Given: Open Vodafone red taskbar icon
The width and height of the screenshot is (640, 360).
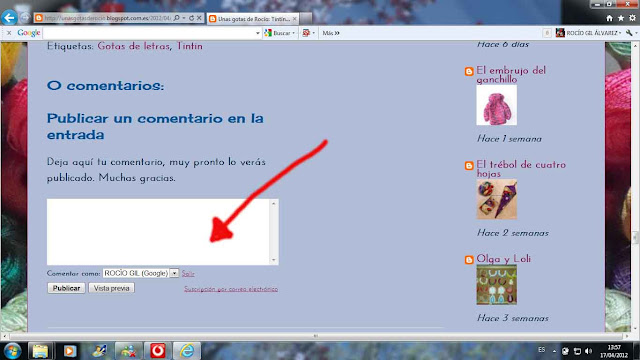Looking at the screenshot, I should (x=158, y=351).
